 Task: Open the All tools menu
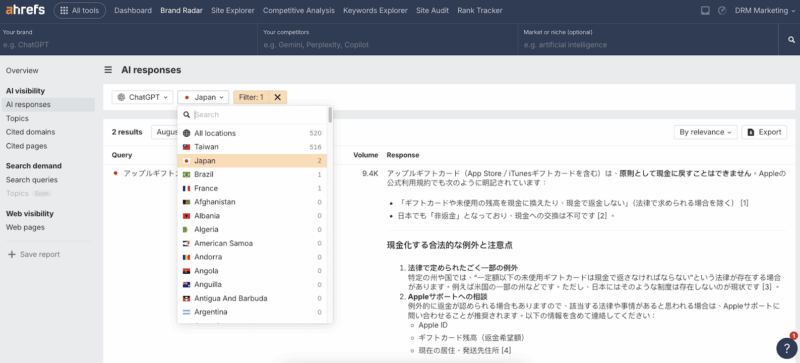80,11
